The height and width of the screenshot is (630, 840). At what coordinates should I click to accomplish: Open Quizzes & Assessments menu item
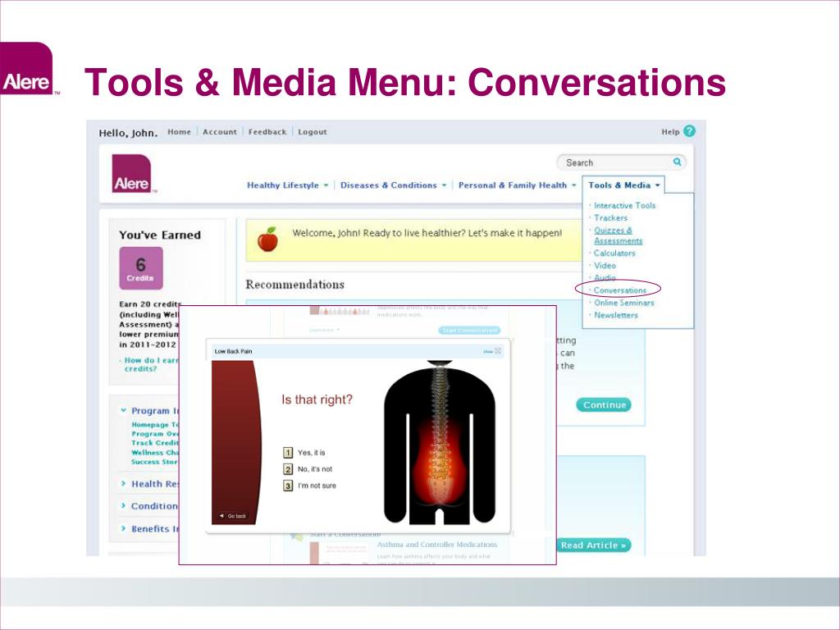tap(619, 235)
